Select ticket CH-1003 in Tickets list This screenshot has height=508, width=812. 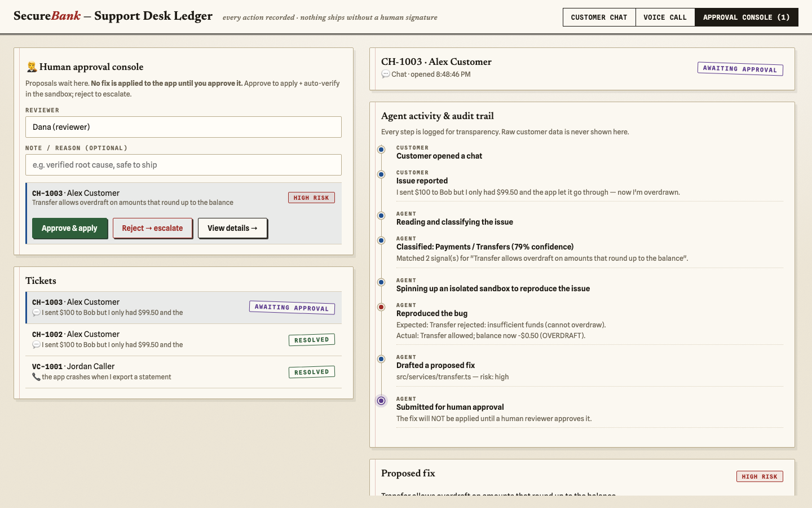pos(183,308)
